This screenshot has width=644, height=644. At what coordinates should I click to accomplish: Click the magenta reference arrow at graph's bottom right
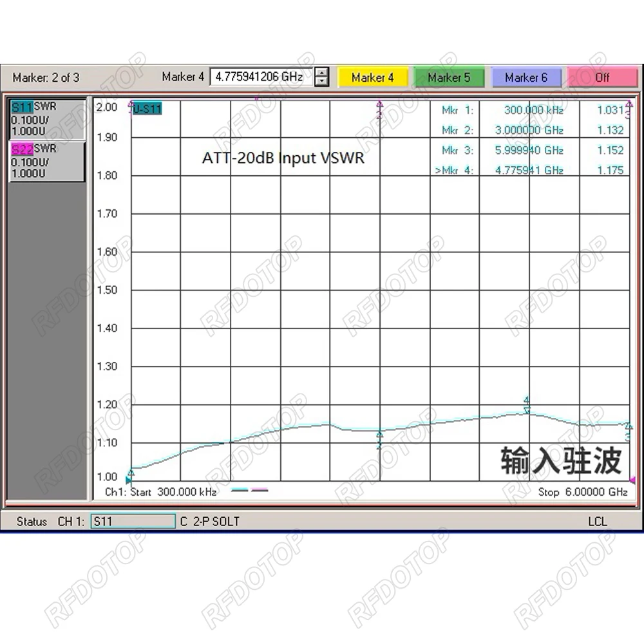[632, 480]
